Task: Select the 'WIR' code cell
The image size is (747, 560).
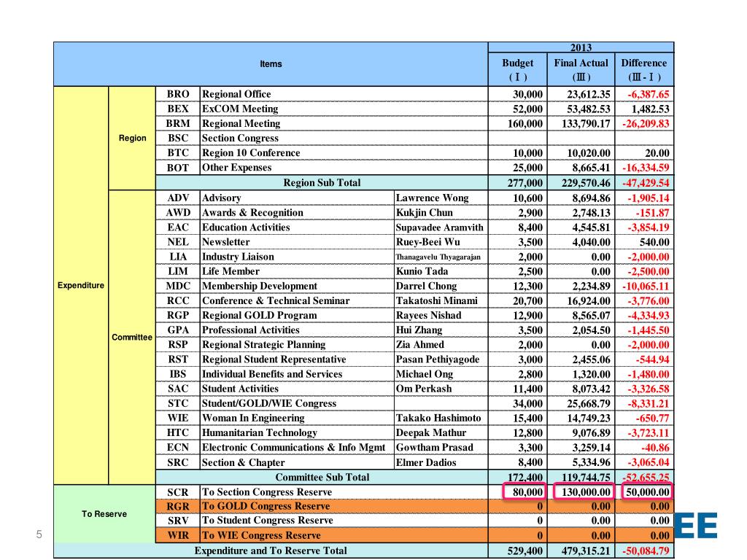Action: [x=178, y=535]
